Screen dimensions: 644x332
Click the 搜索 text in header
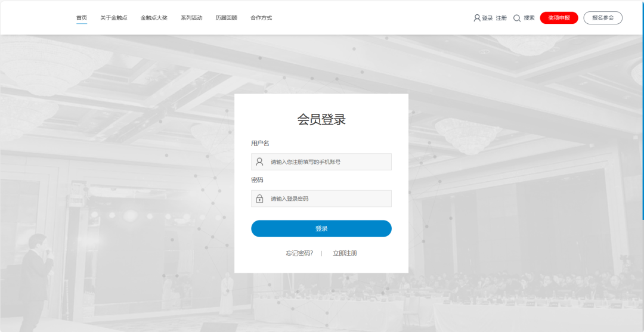tap(530, 18)
